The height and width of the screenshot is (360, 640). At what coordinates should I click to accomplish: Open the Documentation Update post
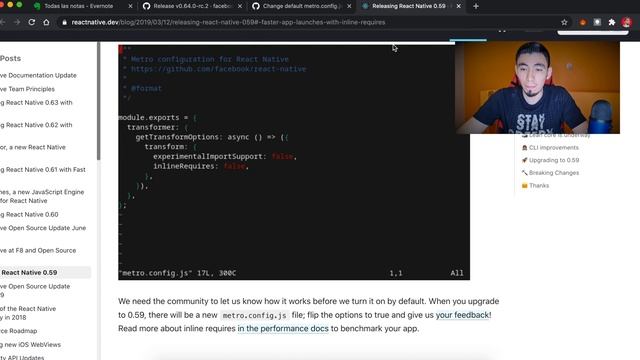38,76
